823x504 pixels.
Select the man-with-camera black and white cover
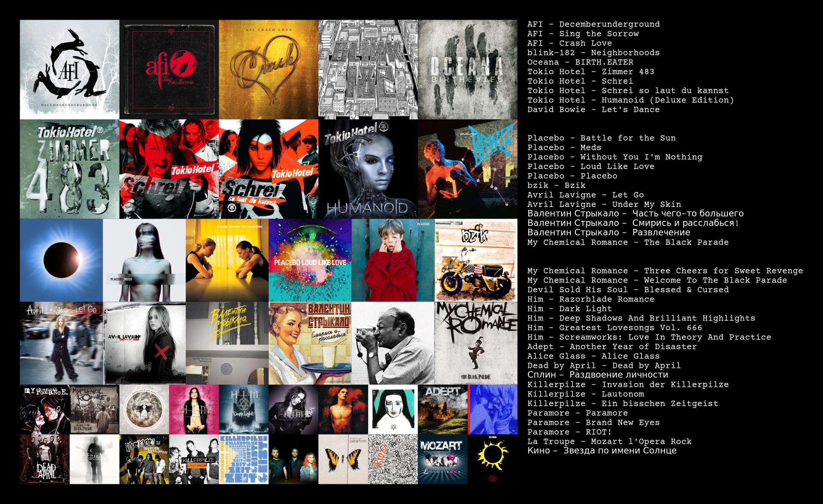(x=393, y=343)
